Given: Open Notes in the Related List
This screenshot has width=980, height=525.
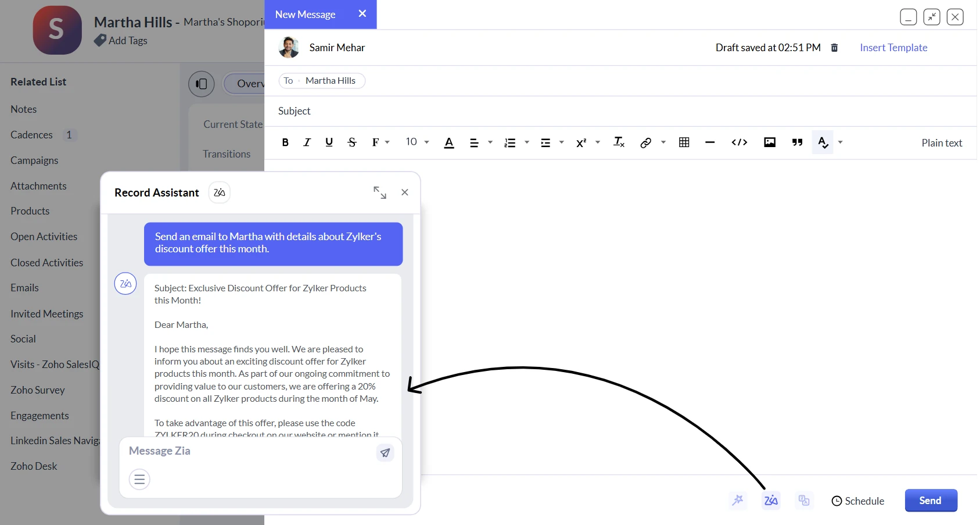Looking at the screenshot, I should 24,109.
